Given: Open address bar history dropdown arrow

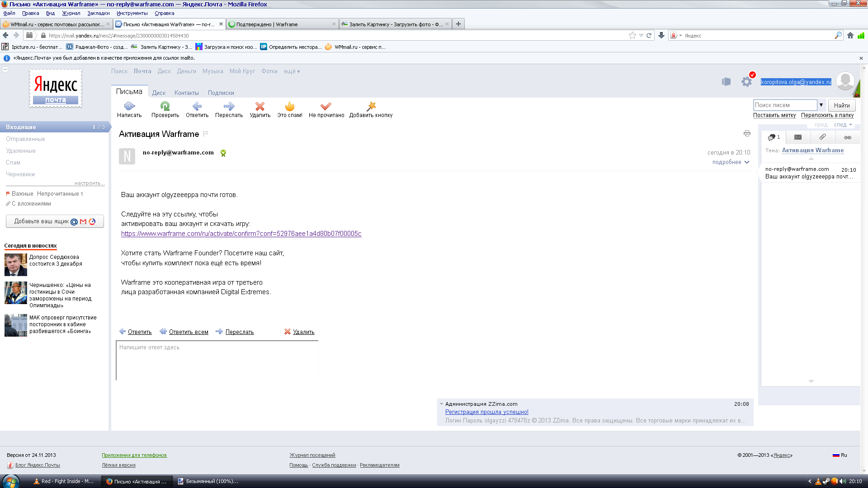Looking at the screenshot, I should [641, 35].
